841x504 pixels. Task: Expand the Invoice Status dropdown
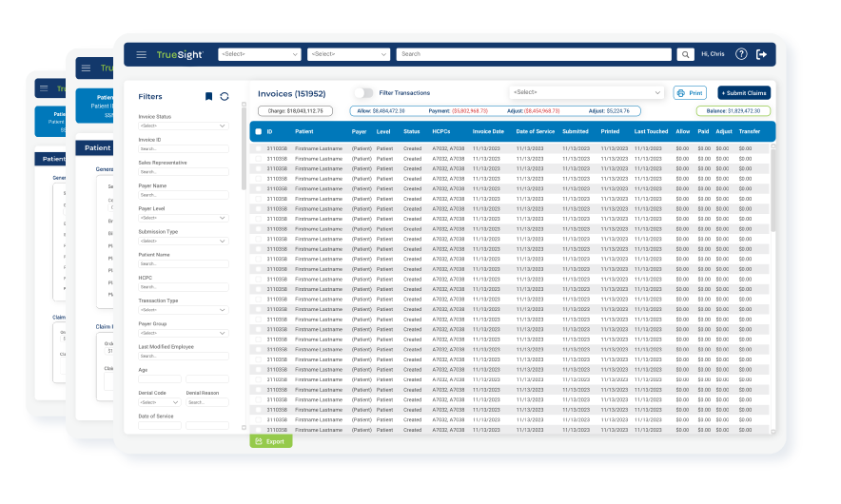(183, 126)
